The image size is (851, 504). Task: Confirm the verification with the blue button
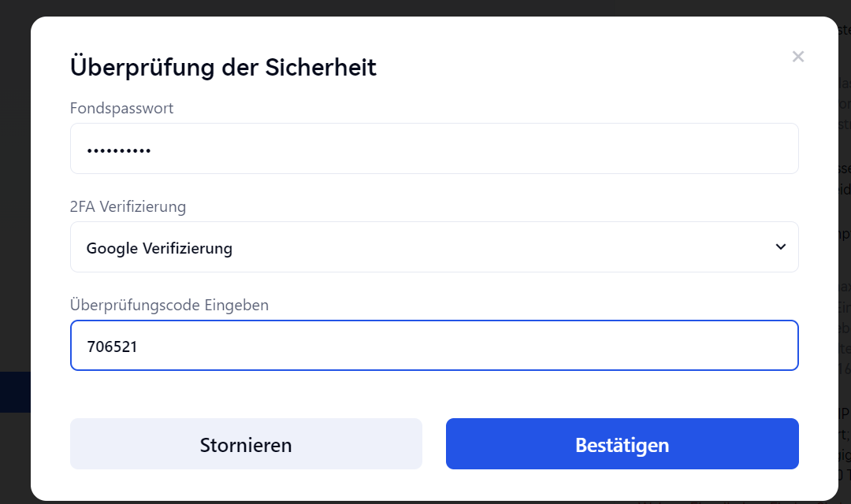click(x=622, y=444)
